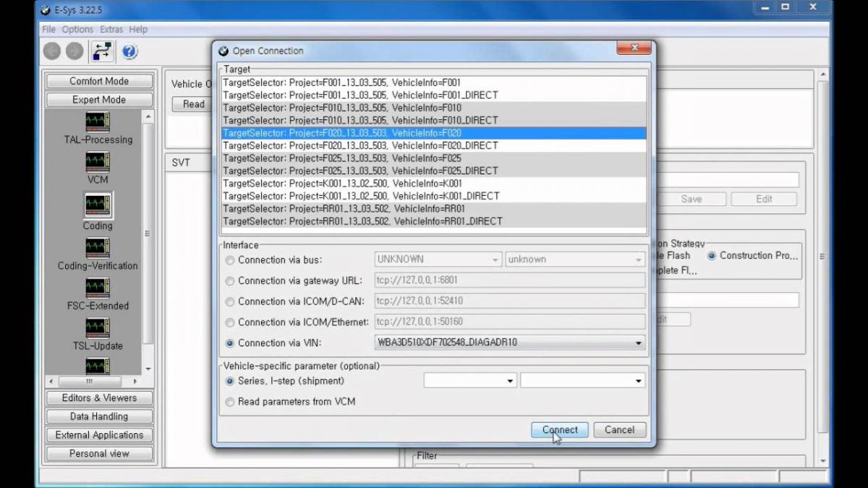
Task: Click Cancel in Open Connection dialog
Action: 620,429
